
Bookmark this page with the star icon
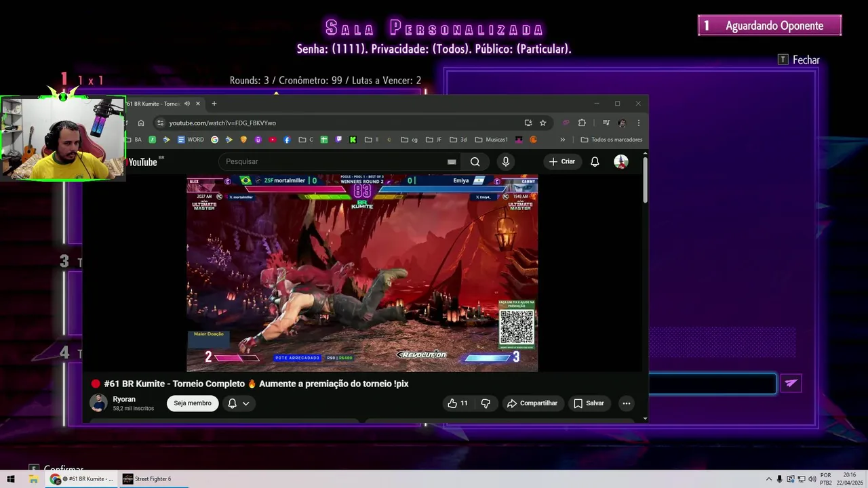click(x=543, y=123)
